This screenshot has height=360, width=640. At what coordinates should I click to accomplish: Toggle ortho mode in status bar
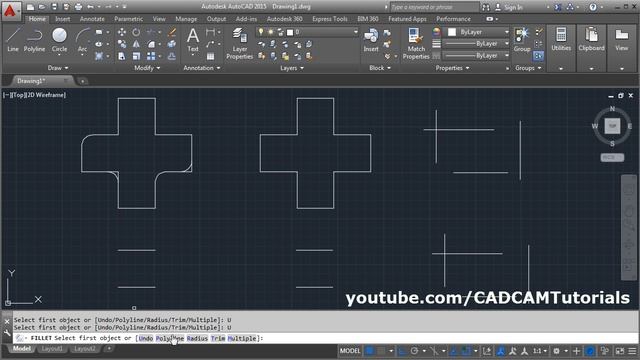[403, 351]
